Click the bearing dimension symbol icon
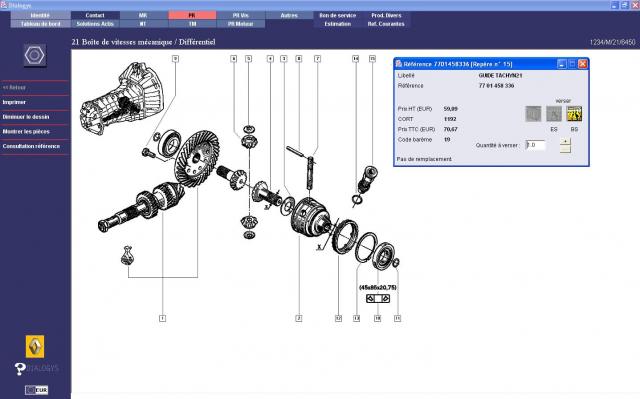The image size is (640, 399). 378,299
